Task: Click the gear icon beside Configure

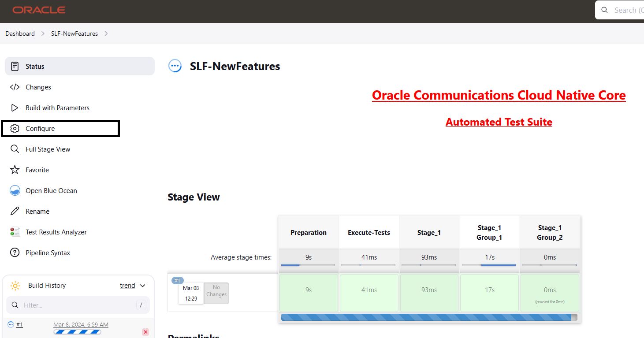Action: 15,129
